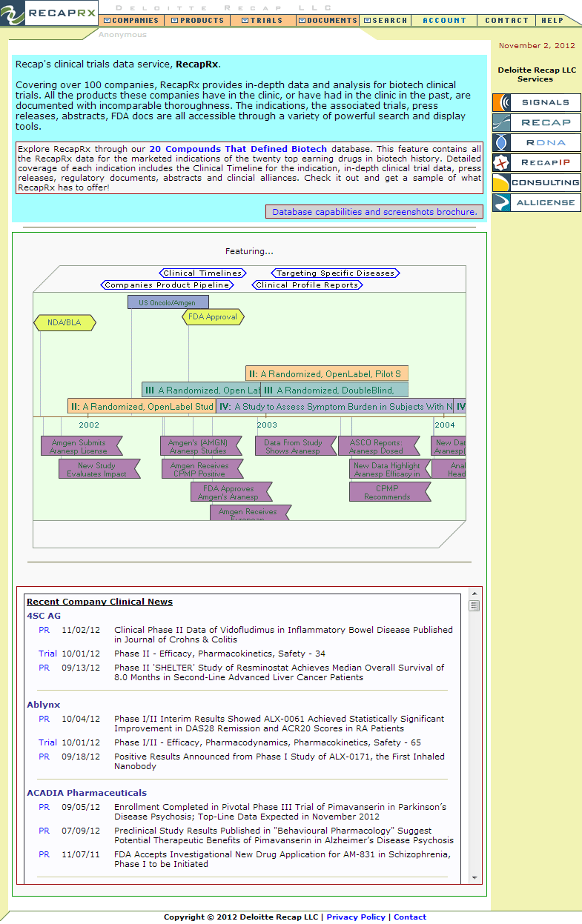Viewport: 582px width, 924px height.
Task: Expand the Products dropdown menu
Action: 197,21
